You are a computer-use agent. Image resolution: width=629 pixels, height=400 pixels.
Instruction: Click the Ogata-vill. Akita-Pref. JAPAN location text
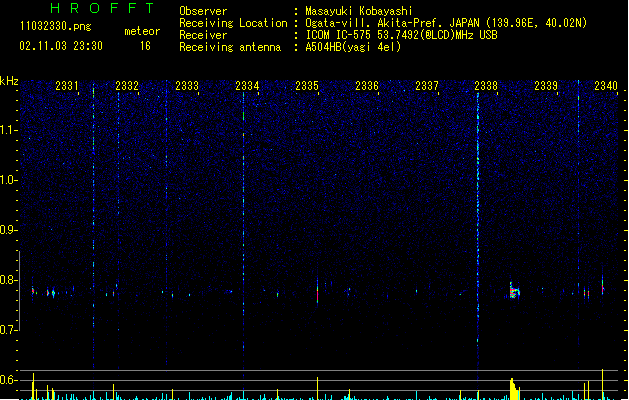coord(446,23)
